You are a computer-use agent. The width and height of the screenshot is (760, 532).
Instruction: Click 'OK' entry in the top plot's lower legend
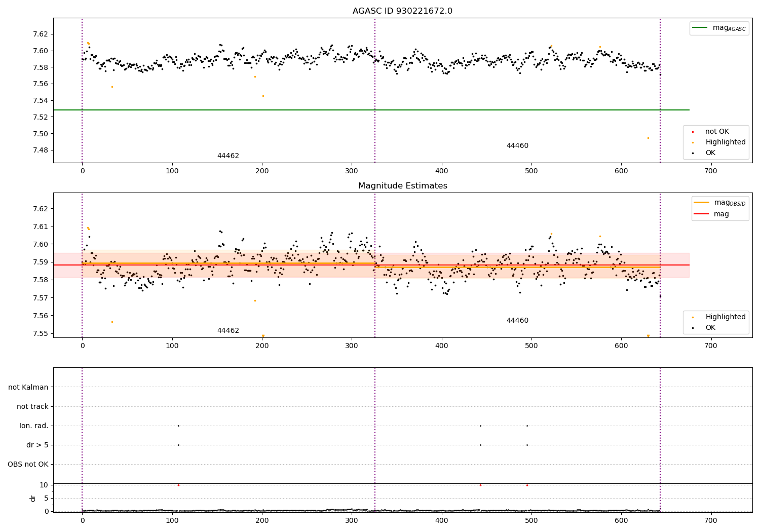[710, 153]
